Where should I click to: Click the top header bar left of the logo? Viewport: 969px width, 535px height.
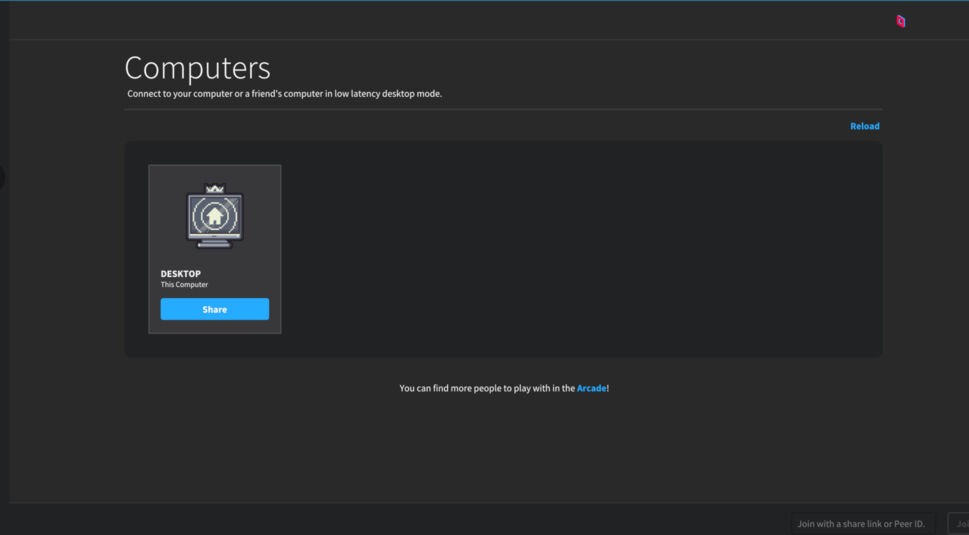tap(450, 20)
